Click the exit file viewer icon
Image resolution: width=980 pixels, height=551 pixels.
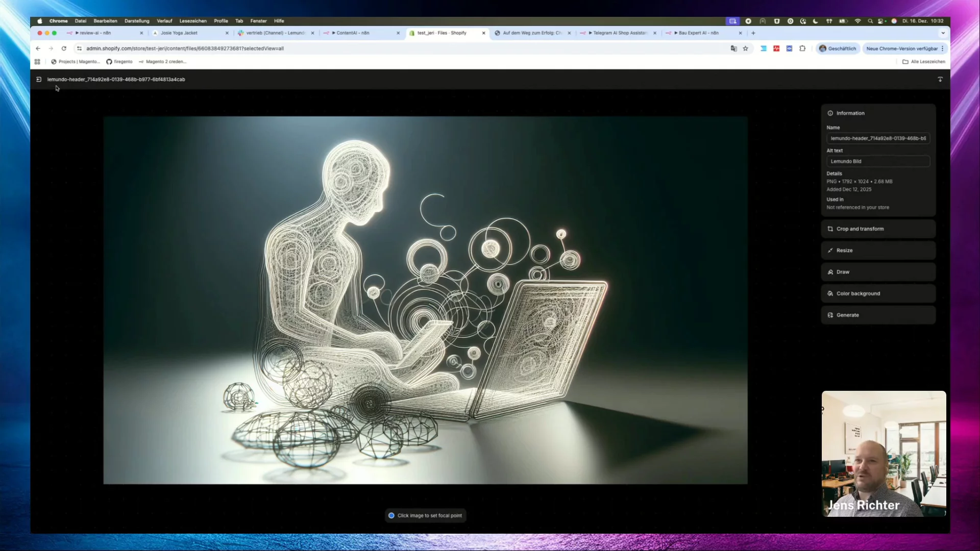pyautogui.click(x=39, y=80)
